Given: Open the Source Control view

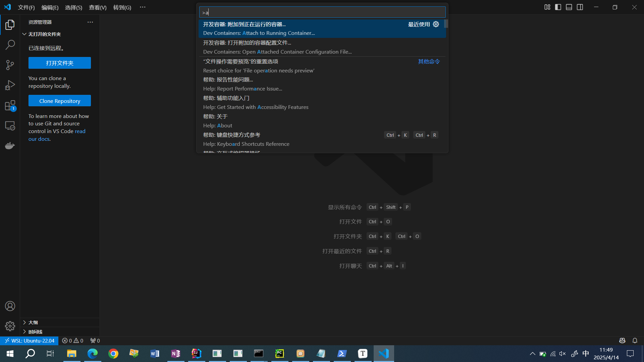Looking at the screenshot, I should (x=10, y=65).
